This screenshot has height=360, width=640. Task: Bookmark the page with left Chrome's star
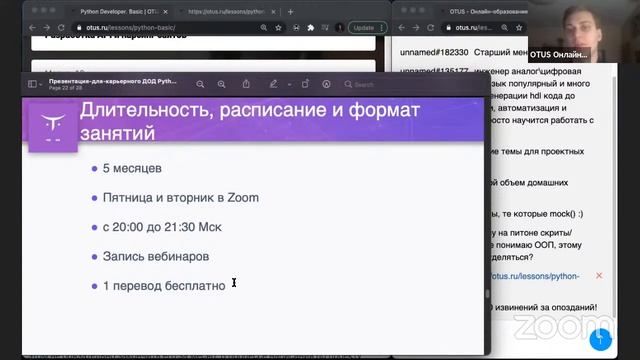(x=278, y=27)
